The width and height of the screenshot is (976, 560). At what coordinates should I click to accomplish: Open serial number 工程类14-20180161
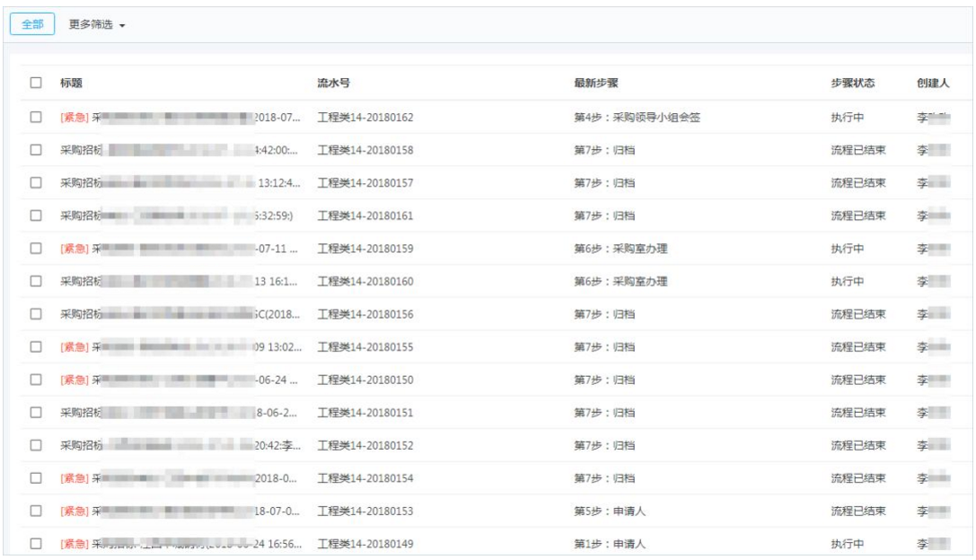[365, 215]
